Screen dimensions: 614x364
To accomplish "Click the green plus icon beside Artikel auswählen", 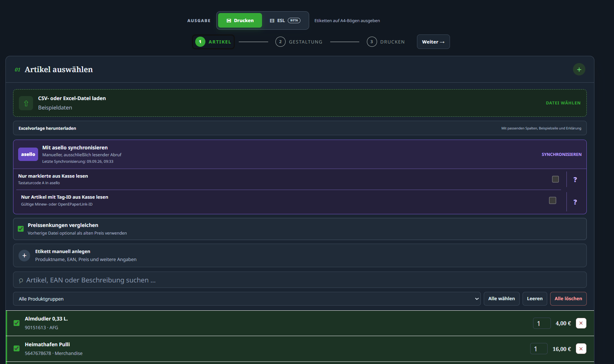I will click(579, 69).
